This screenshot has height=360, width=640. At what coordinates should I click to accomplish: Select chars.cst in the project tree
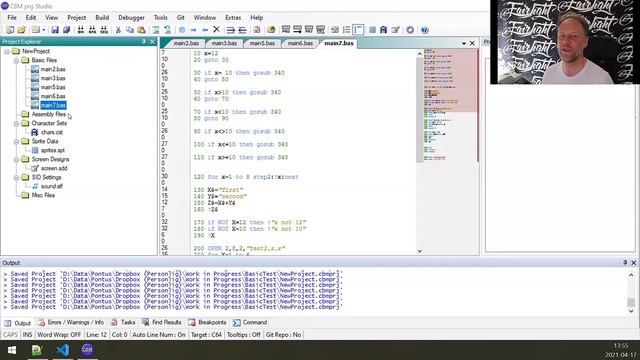(52, 132)
